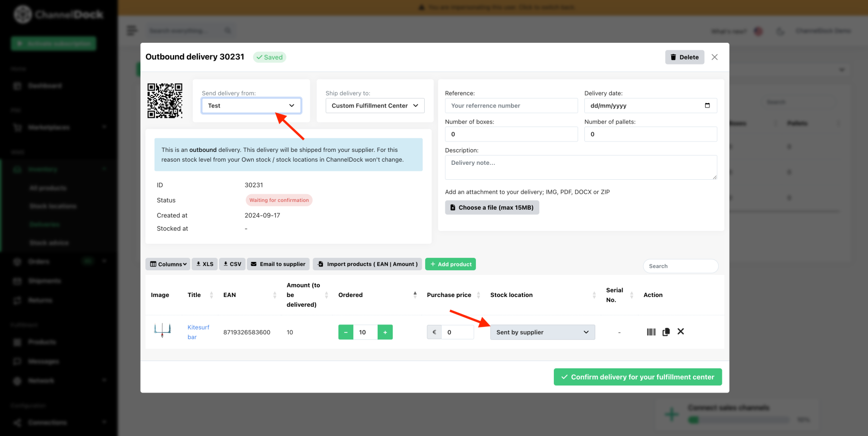The height and width of the screenshot is (436, 868).
Task: Click EAN value 8719326583600
Action: click(x=247, y=332)
